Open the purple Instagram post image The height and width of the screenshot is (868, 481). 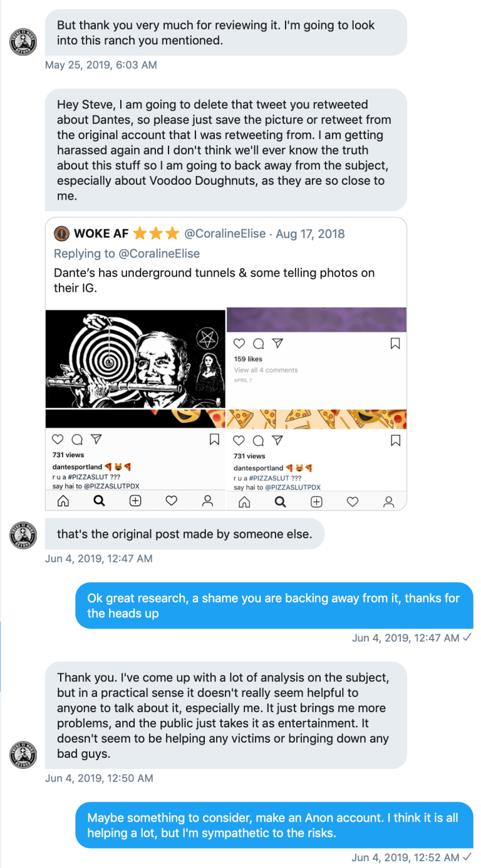pos(316,320)
